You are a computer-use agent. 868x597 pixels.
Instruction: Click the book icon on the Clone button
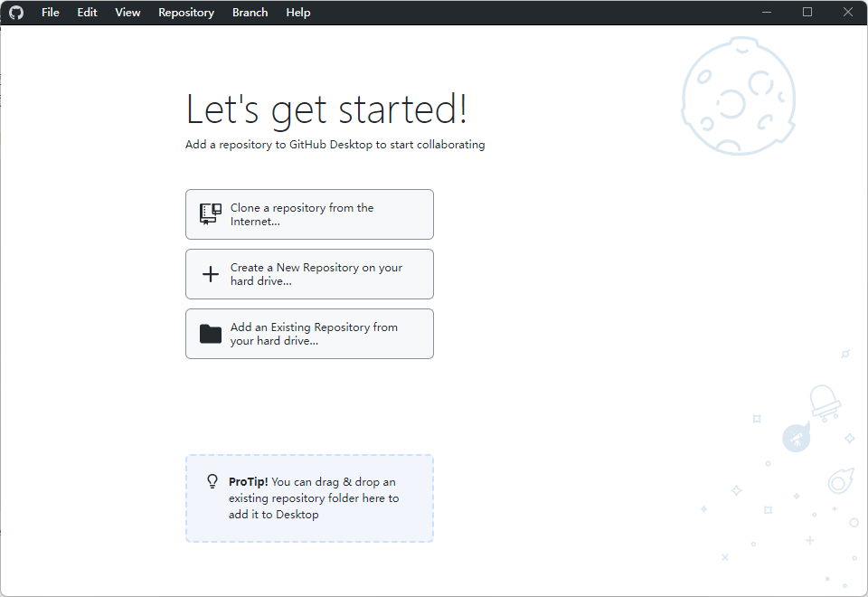(x=210, y=214)
